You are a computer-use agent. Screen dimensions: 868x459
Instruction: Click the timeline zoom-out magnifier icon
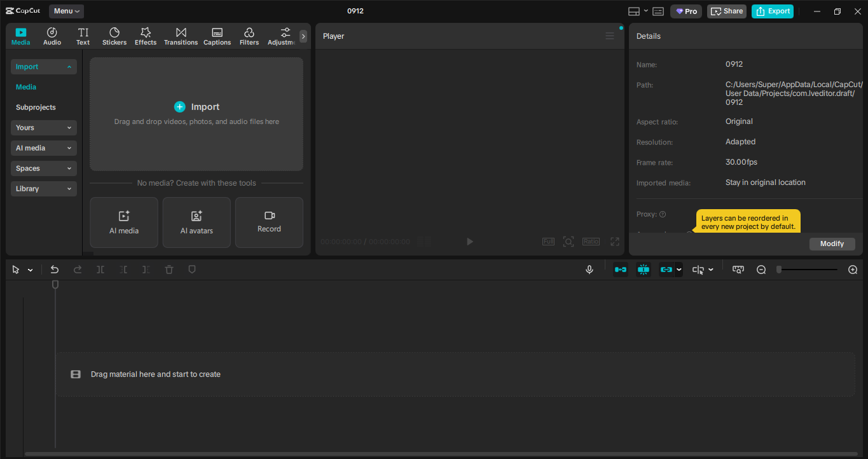[x=761, y=269]
